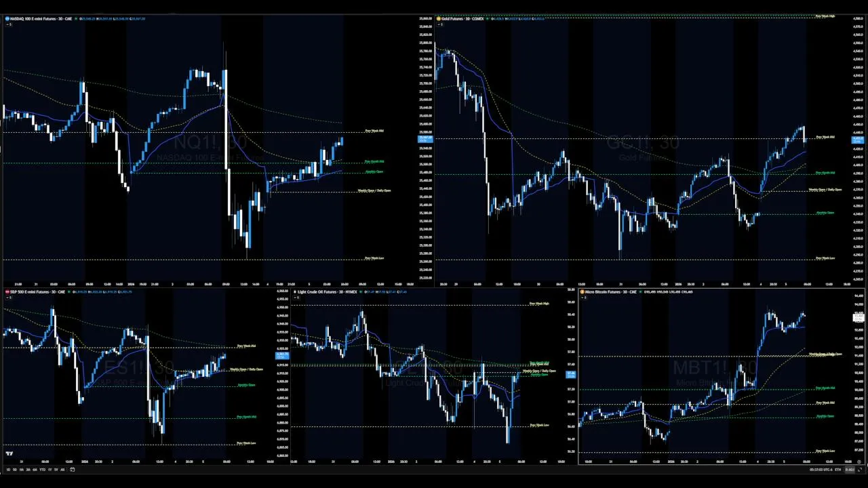Select the 5D date range button

15,470
